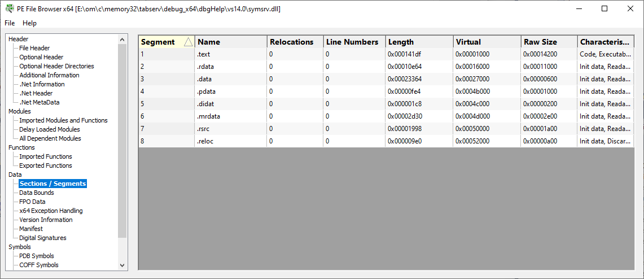
Task: Minimize the PE File Browser window
Action: [x=580, y=8]
